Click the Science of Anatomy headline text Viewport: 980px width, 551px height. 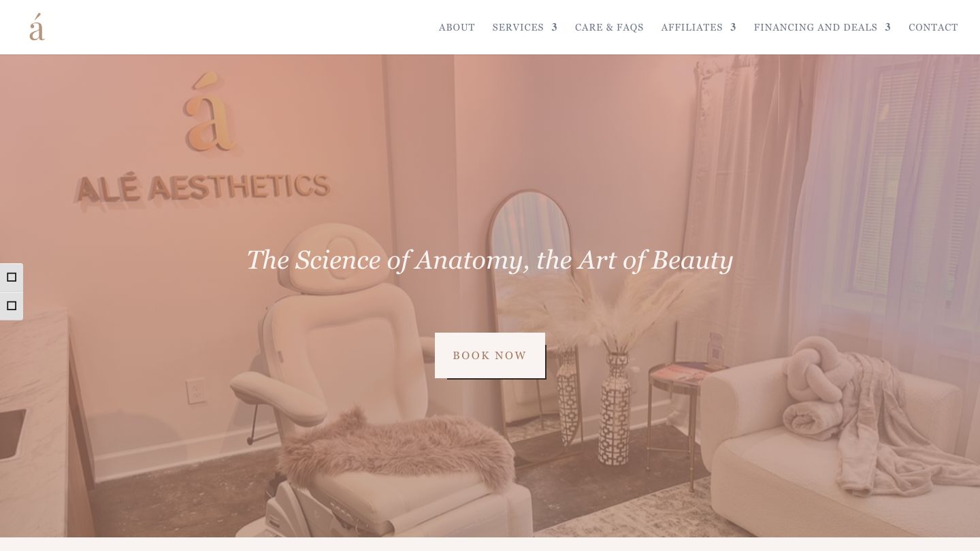(490, 261)
